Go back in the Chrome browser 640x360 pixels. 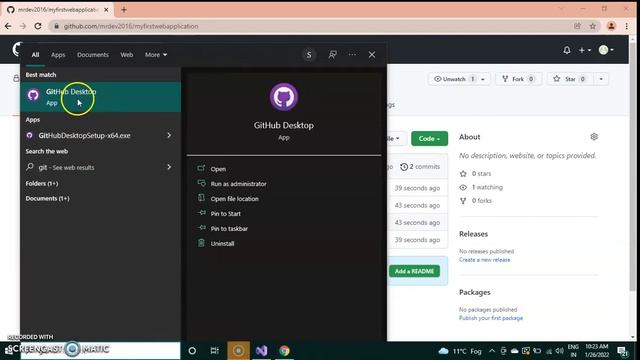pyautogui.click(x=8, y=26)
